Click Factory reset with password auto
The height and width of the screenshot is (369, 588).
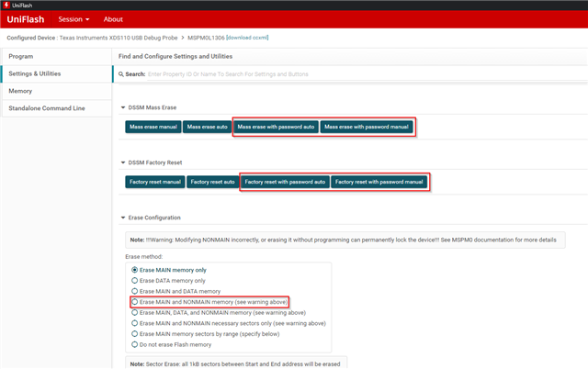[x=285, y=182]
